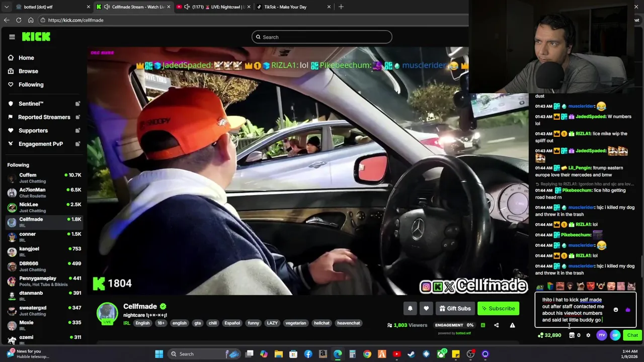Screen dimensions: 644x362
Task: Open Google Chrome from the taskbar
Action: pos(367,354)
